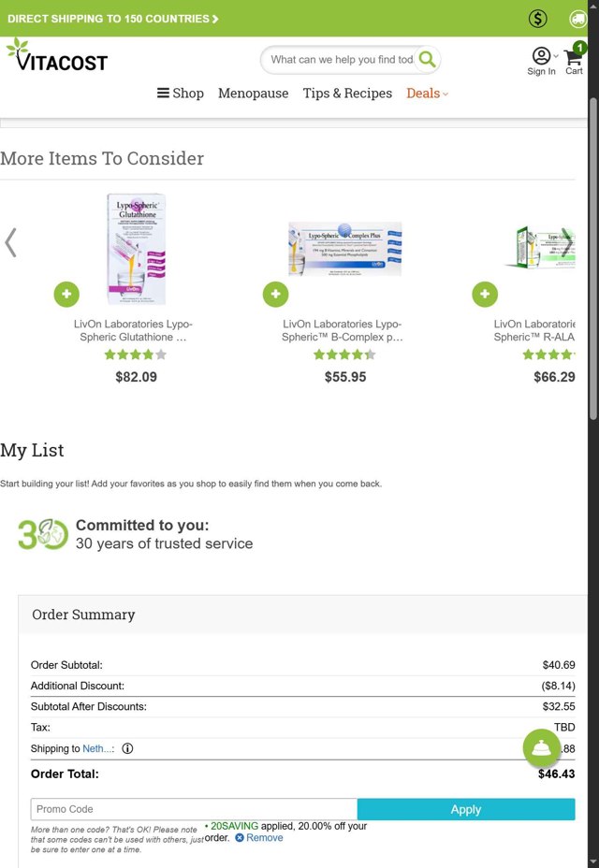Add Lypo-Spheric Glutathione with plus icon
Image resolution: width=599 pixels, height=868 pixels.
66,294
